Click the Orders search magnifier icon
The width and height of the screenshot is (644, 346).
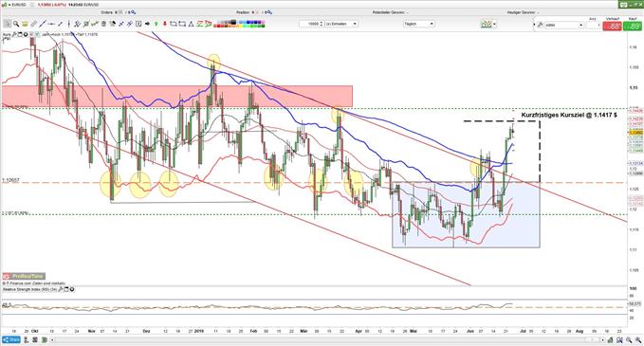[133, 12]
